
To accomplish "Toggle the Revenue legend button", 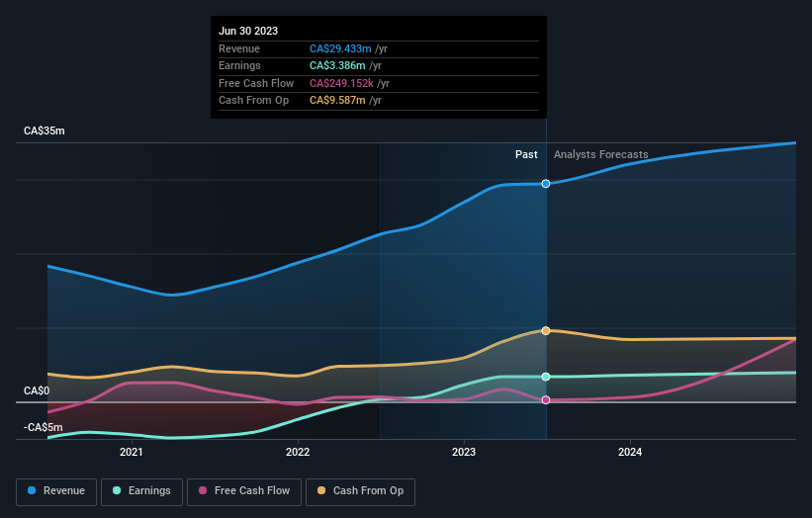I will pos(56,491).
